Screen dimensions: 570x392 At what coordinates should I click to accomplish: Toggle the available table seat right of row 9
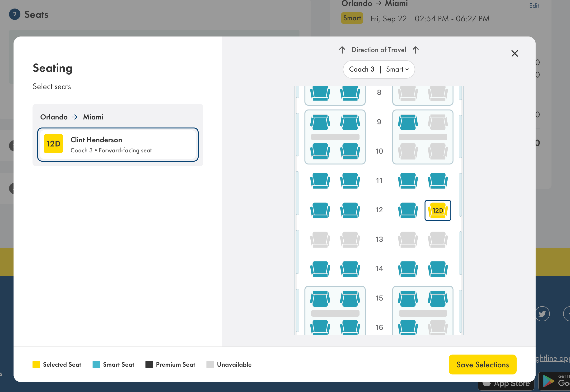[x=408, y=122]
